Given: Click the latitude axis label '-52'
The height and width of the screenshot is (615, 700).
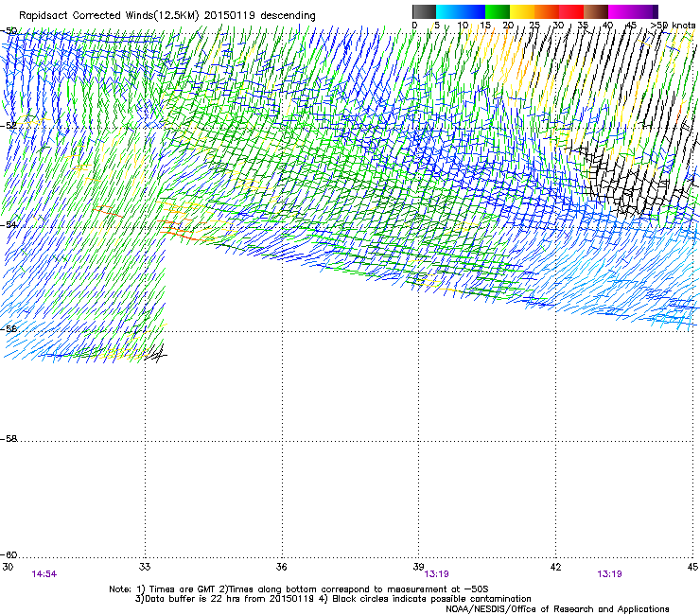Looking at the screenshot, I should [9, 126].
